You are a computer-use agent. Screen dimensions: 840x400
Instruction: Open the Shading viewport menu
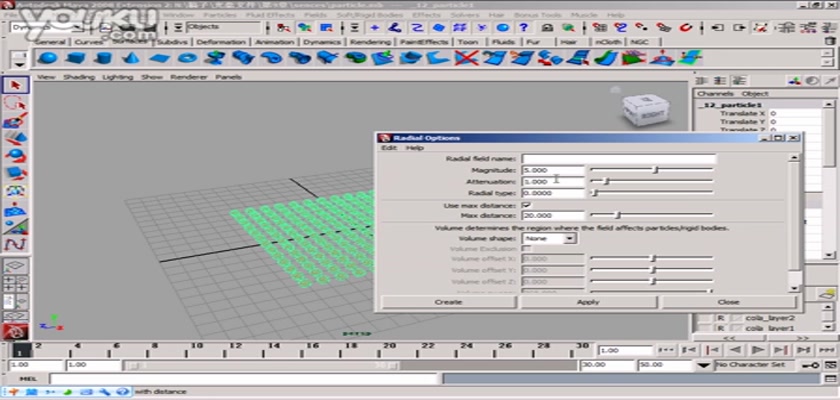point(77,77)
